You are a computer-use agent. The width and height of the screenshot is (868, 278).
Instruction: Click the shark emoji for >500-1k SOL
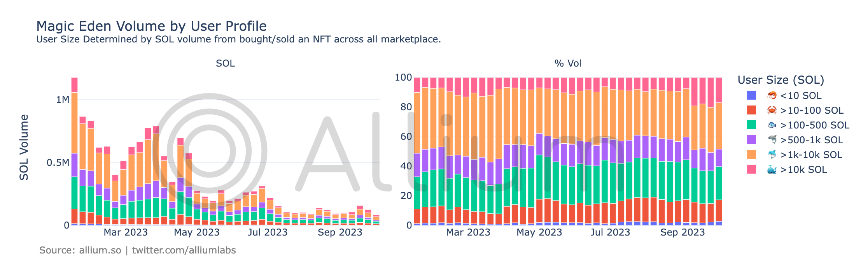(x=772, y=140)
